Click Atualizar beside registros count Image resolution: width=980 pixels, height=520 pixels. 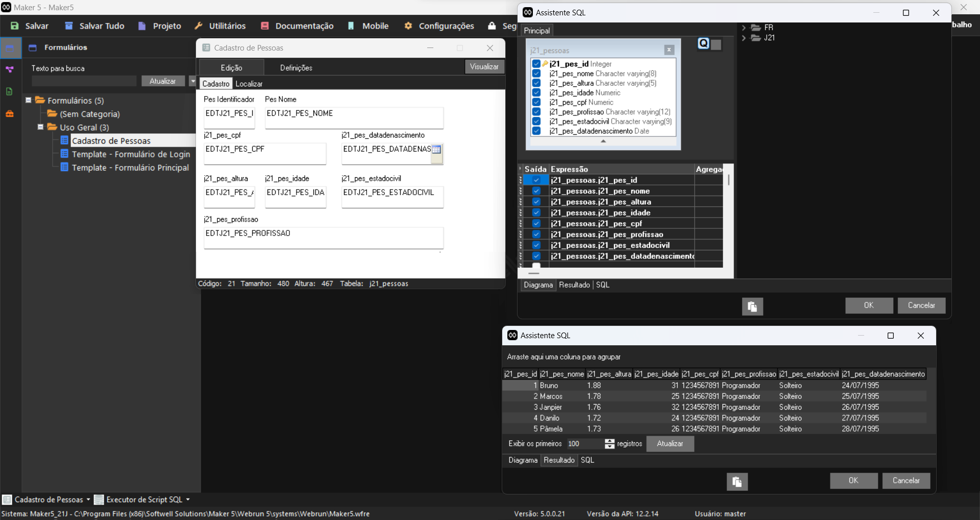tap(670, 444)
